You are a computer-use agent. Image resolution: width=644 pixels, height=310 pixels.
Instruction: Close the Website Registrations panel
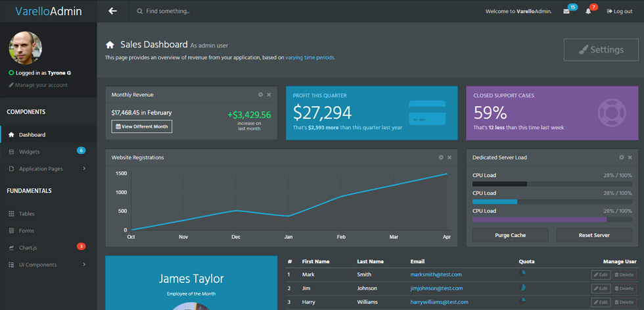(449, 157)
